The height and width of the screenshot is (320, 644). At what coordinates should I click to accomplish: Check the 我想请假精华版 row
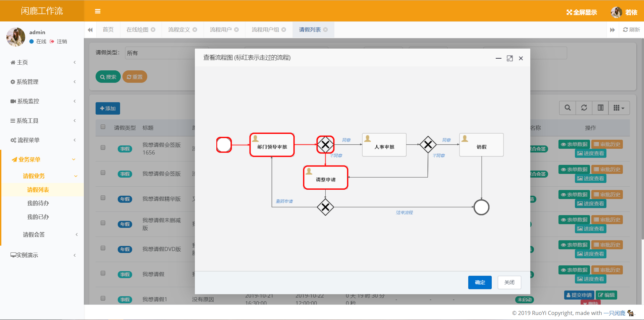tap(103, 198)
